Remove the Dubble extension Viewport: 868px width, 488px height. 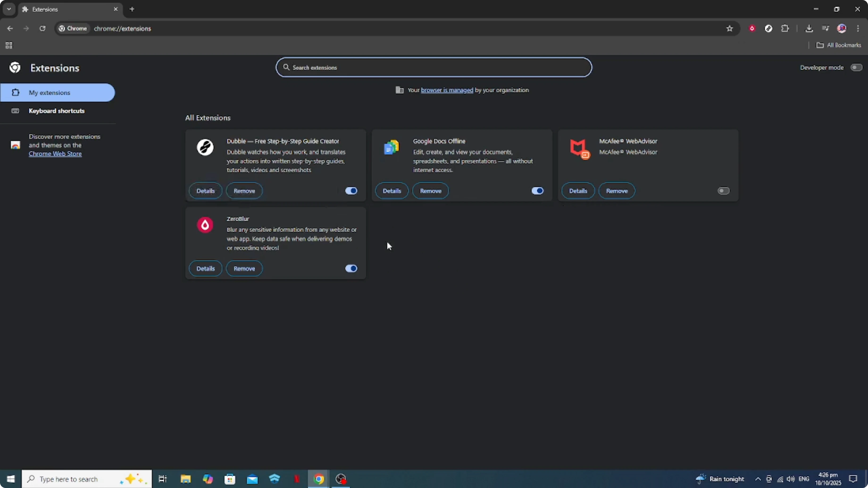(x=244, y=191)
